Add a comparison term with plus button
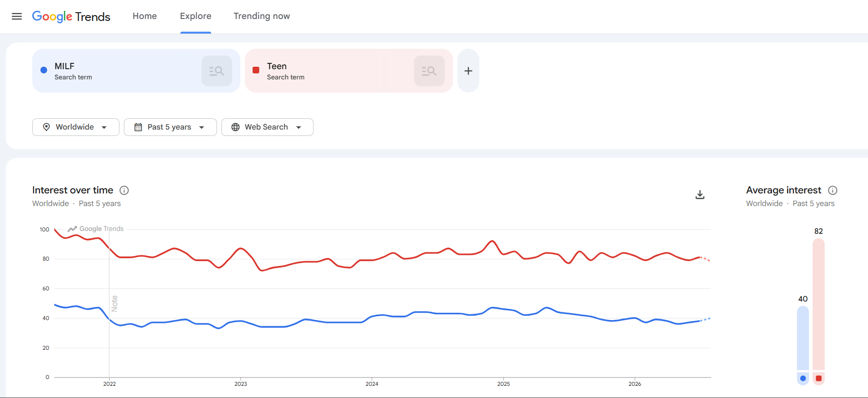The height and width of the screenshot is (398, 868). [x=468, y=71]
